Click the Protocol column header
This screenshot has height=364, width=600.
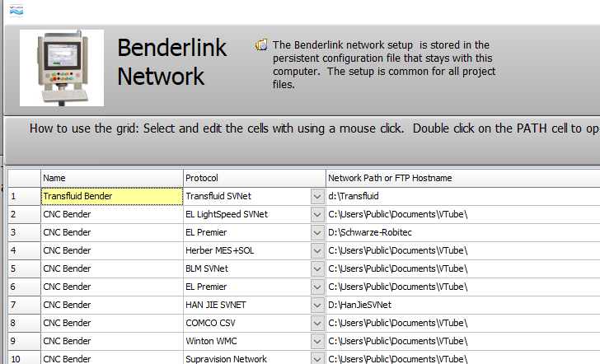click(255, 178)
